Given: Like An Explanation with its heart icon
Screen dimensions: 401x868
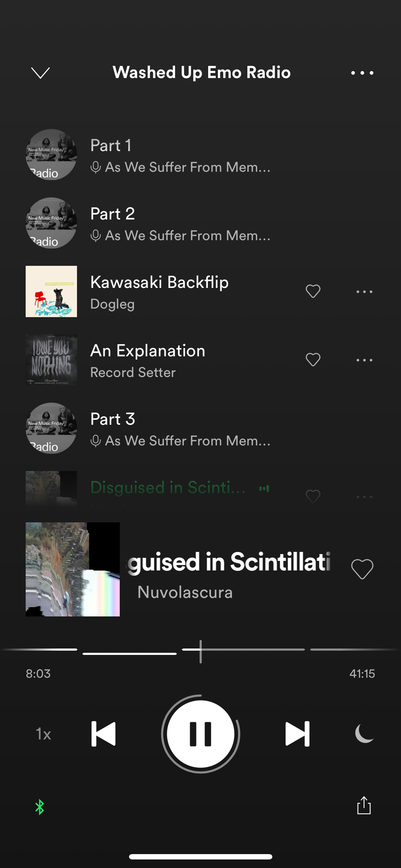Looking at the screenshot, I should point(313,360).
